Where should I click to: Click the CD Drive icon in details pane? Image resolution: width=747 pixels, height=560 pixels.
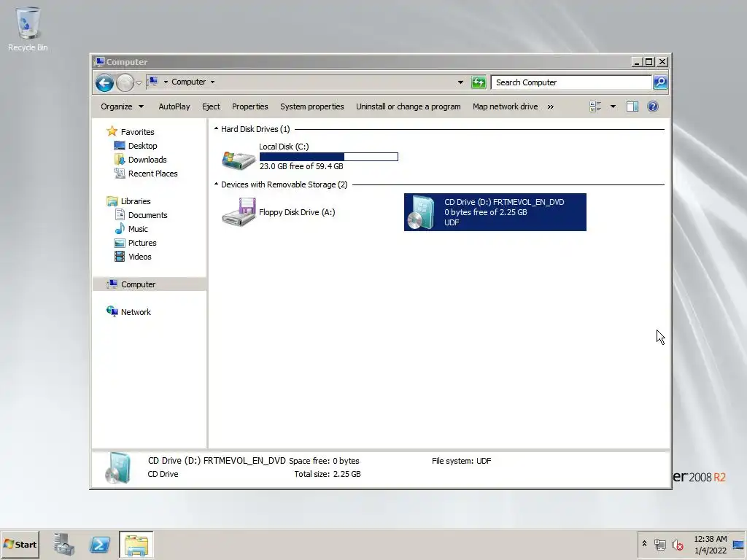[117, 467]
